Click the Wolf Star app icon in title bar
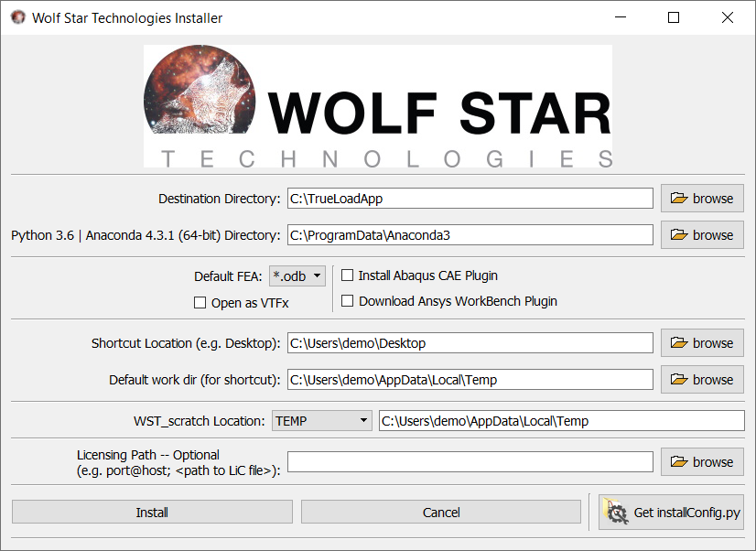Viewport: 756px width, 551px height. tap(17, 18)
